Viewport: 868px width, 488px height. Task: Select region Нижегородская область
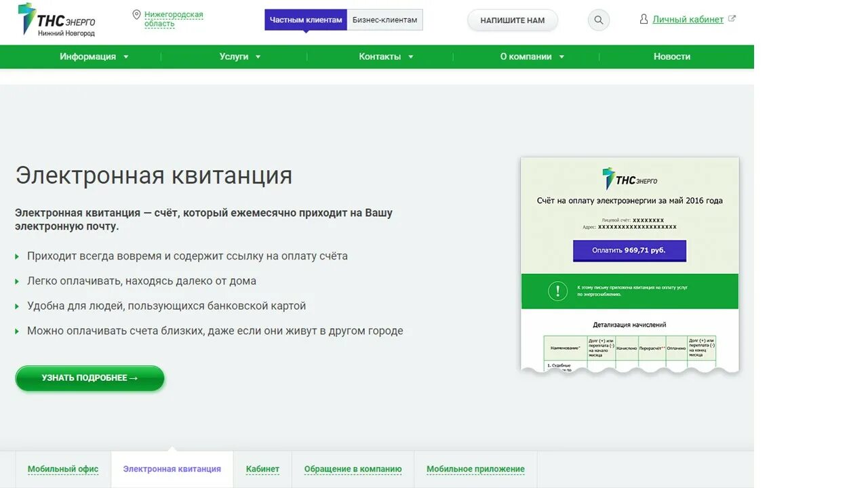(174, 19)
